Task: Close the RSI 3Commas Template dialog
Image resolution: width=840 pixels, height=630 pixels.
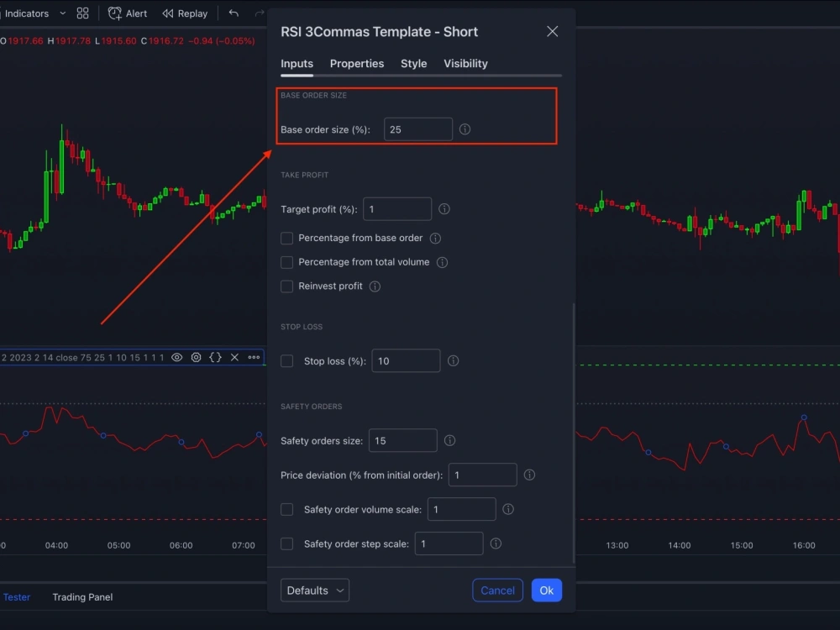Action: [x=553, y=32]
